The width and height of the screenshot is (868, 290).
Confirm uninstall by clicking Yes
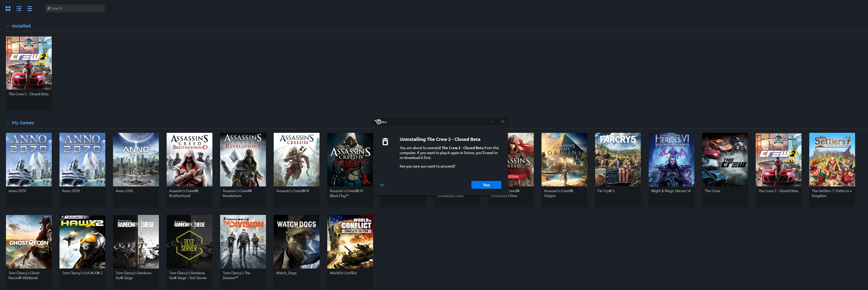(486, 185)
